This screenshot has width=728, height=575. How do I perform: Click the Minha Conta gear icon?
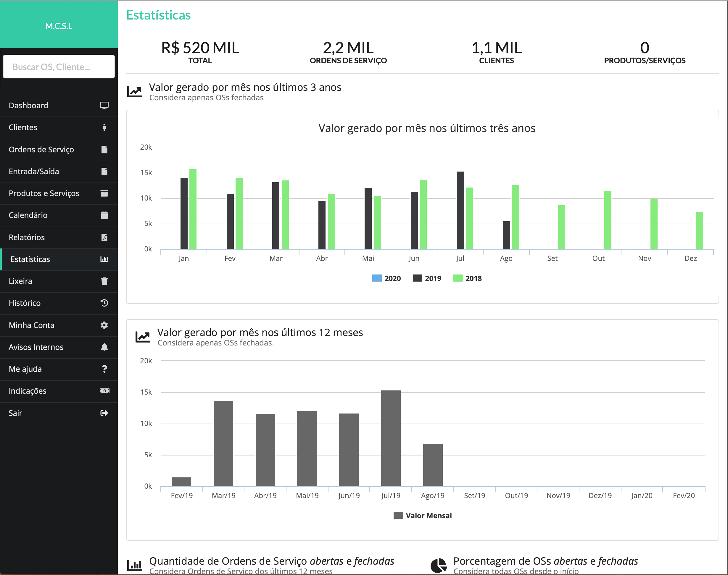pos(104,325)
